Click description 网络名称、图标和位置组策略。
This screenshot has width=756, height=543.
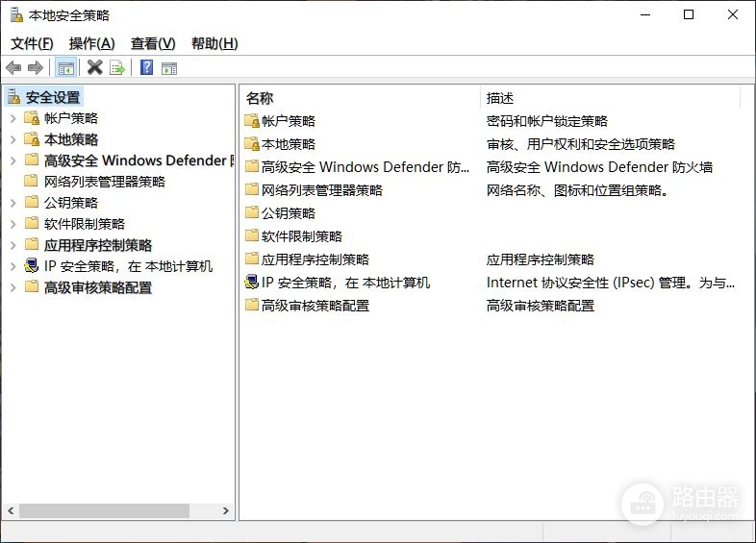point(578,190)
